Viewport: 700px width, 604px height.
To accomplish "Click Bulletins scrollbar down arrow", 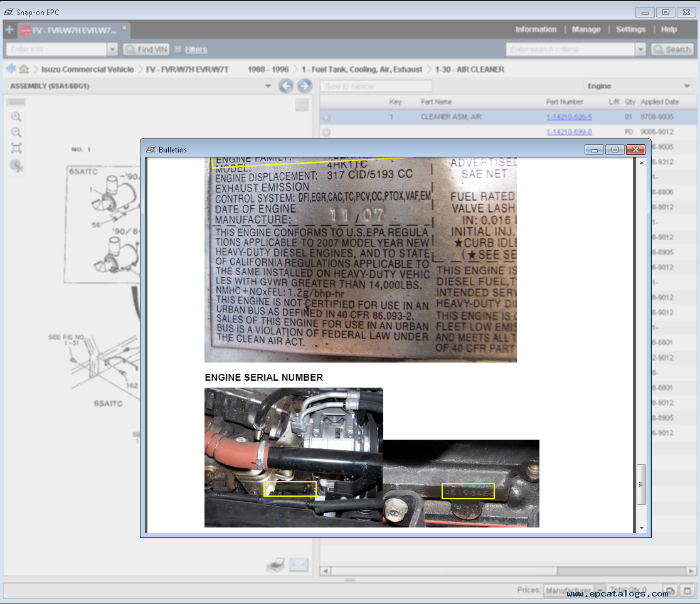I will point(642,527).
